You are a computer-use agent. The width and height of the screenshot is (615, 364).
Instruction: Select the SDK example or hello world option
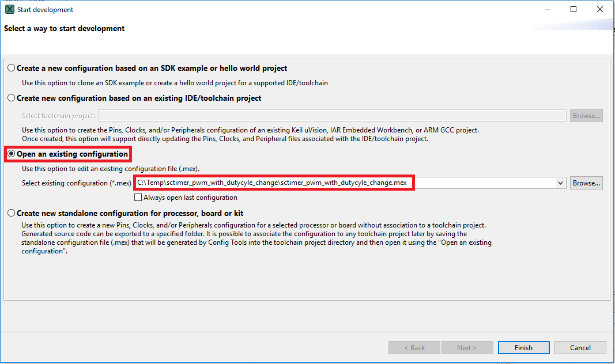[x=12, y=68]
